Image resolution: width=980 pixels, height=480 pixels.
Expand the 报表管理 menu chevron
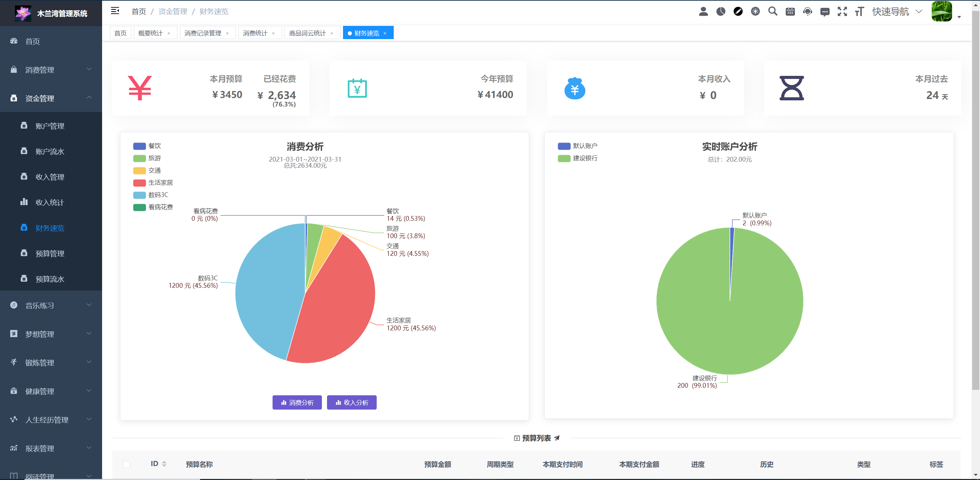[89, 448]
